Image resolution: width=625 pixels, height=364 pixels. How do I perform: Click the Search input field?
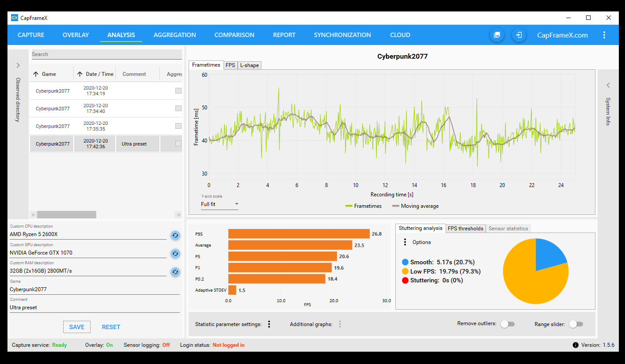(106, 54)
